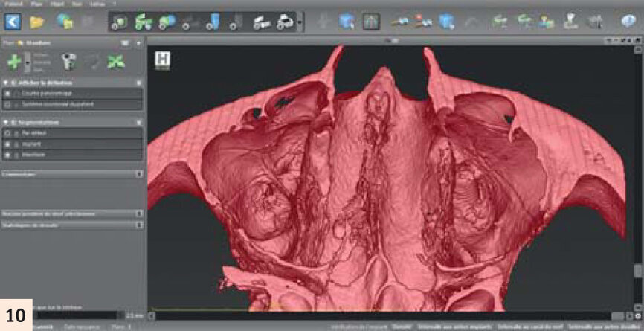Click the first green arrow toolbar icon
Screen dimensions: 644x331
click(500, 22)
